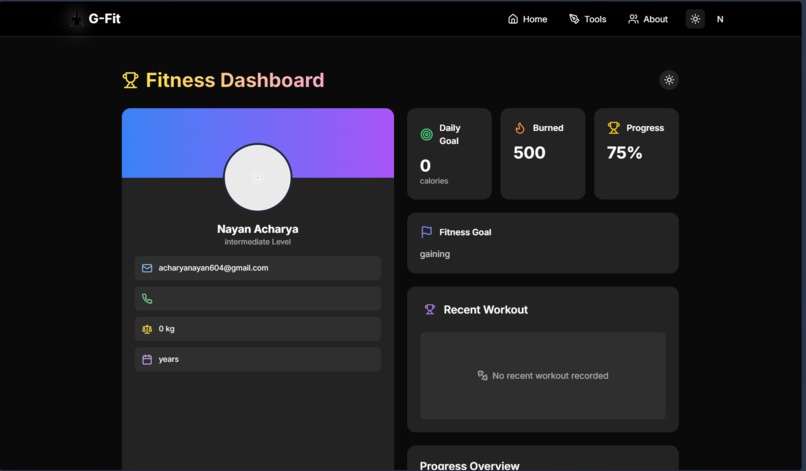Click the 0 kg weight value

pos(167,329)
